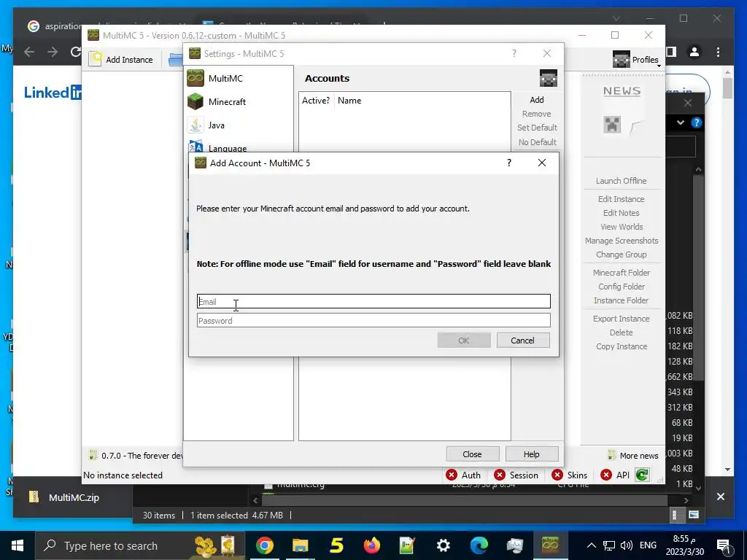
Task: Click Cancel in Add Account dialog
Action: [522, 341]
